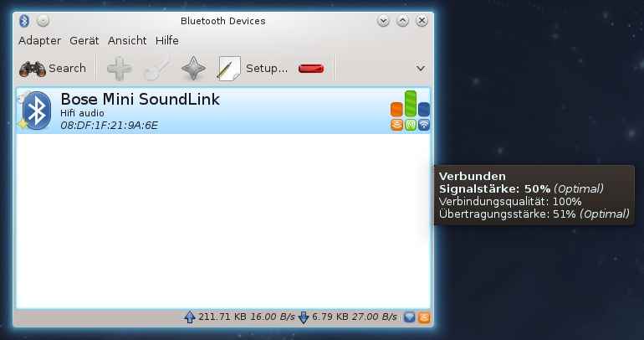This screenshot has width=644, height=340.
Task: Click the 6.79 KB downloaded value
Action: (x=330, y=317)
